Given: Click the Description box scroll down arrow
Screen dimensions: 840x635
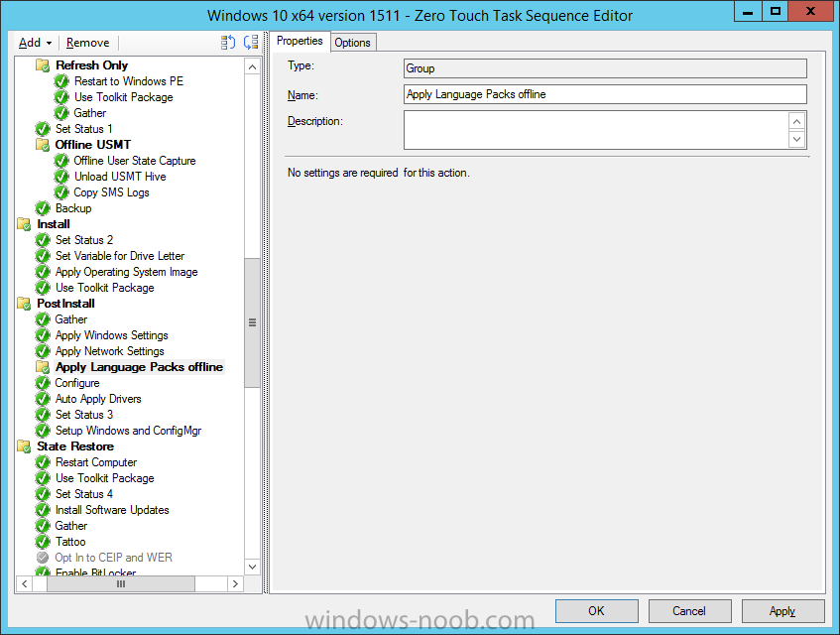Looking at the screenshot, I should 797,139.
